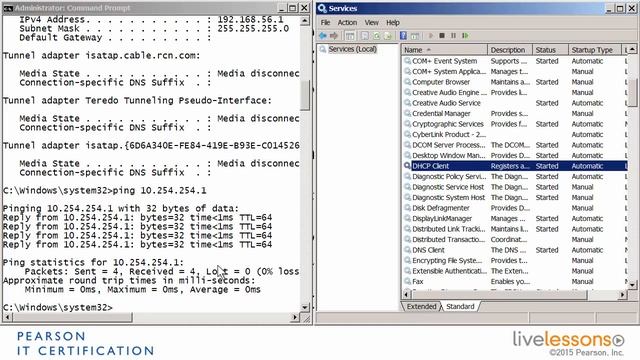This screenshot has height=360, width=640.
Task: Select the Extensible Authentication service
Action: pos(515,271)
